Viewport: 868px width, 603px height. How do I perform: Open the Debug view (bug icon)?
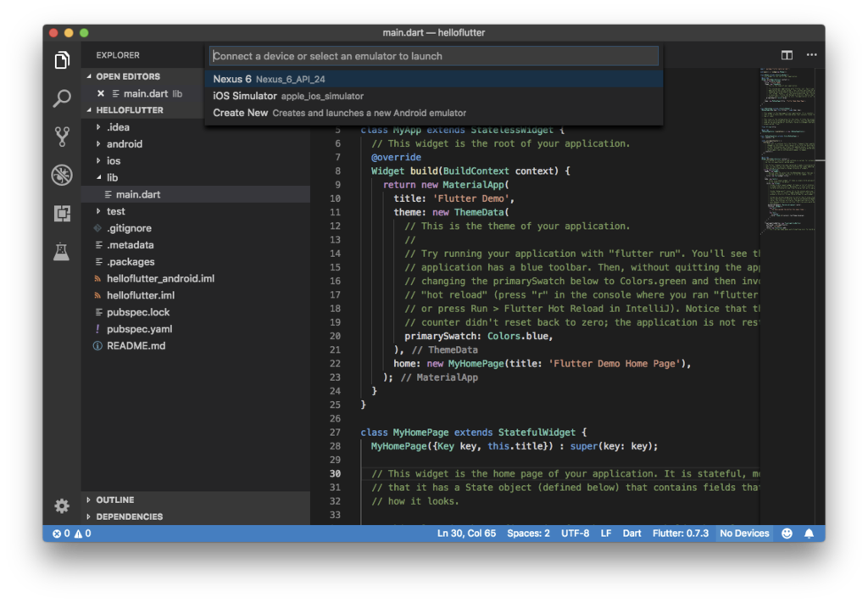click(x=62, y=175)
